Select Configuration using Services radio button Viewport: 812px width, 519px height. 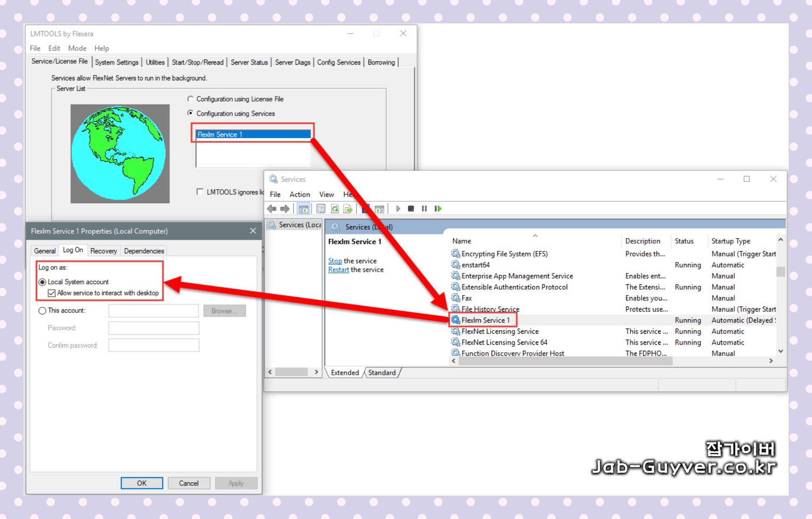tap(190, 113)
